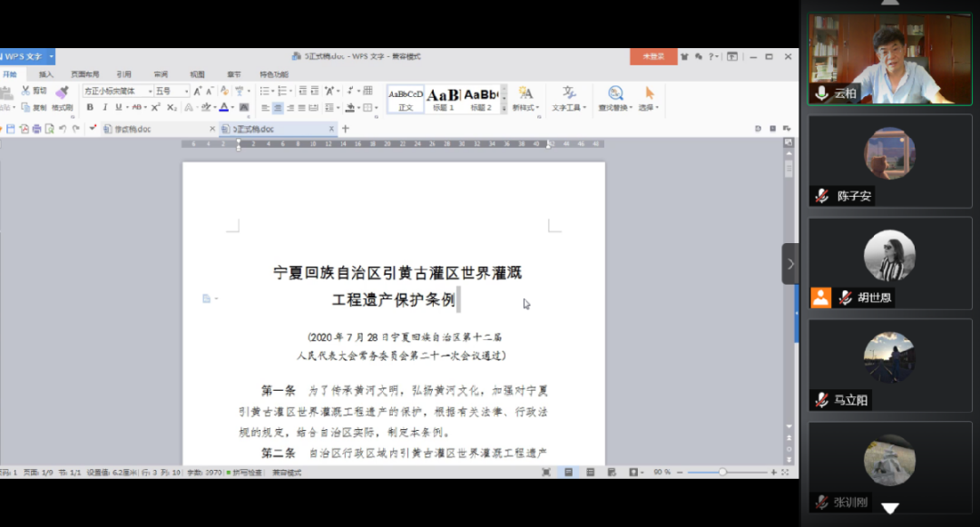Apply the 标题 1 heading style
This screenshot has height=527, width=980.
point(443,98)
